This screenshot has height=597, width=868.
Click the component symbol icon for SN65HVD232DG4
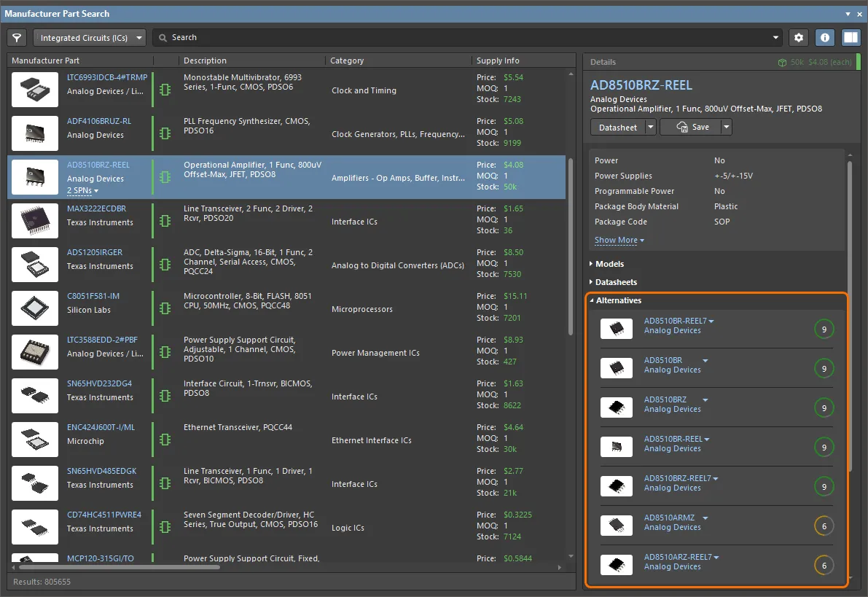tap(165, 395)
